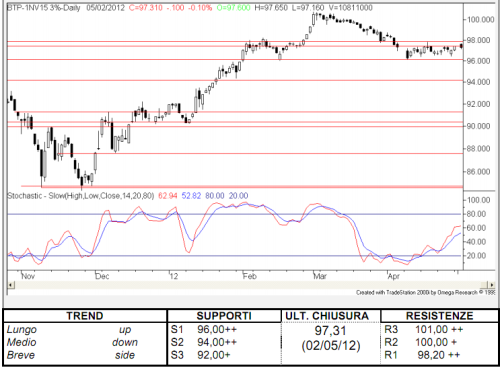This screenshot has height=368, width=500.
Task: Click the open value O=97.600
Action: pyautogui.click(x=233, y=8)
